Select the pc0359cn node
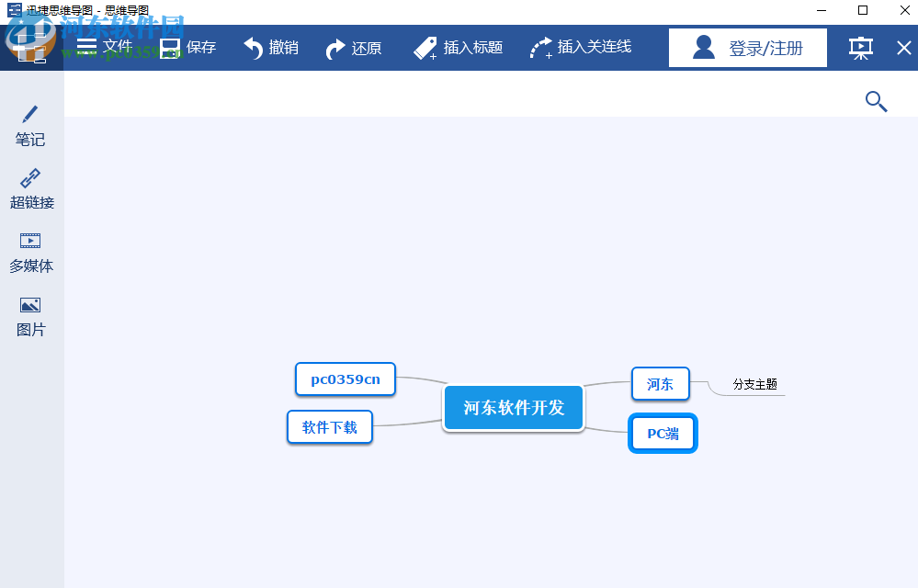Viewport: 918px width, 588px height. click(x=345, y=379)
